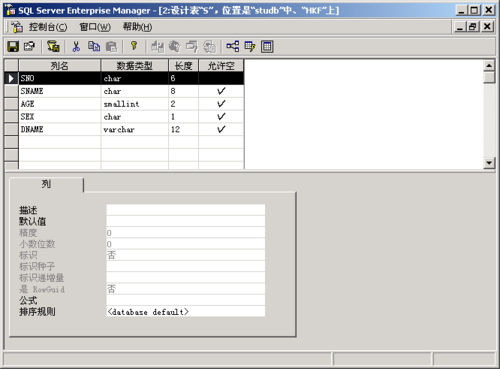Toggle allow-null checkbox for SEX
This screenshot has width=500, height=369.
tap(221, 116)
